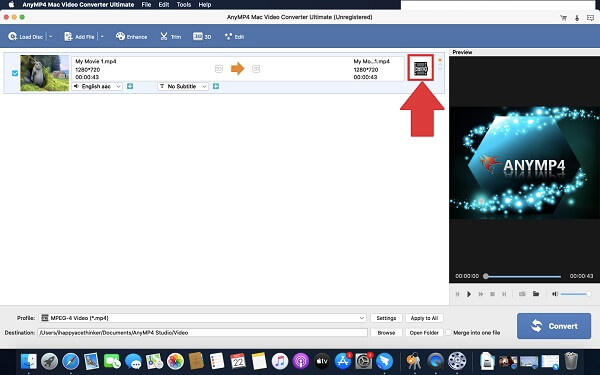
Task: Expand the Profile MPEG-4 Video dropdown
Action: click(203, 318)
